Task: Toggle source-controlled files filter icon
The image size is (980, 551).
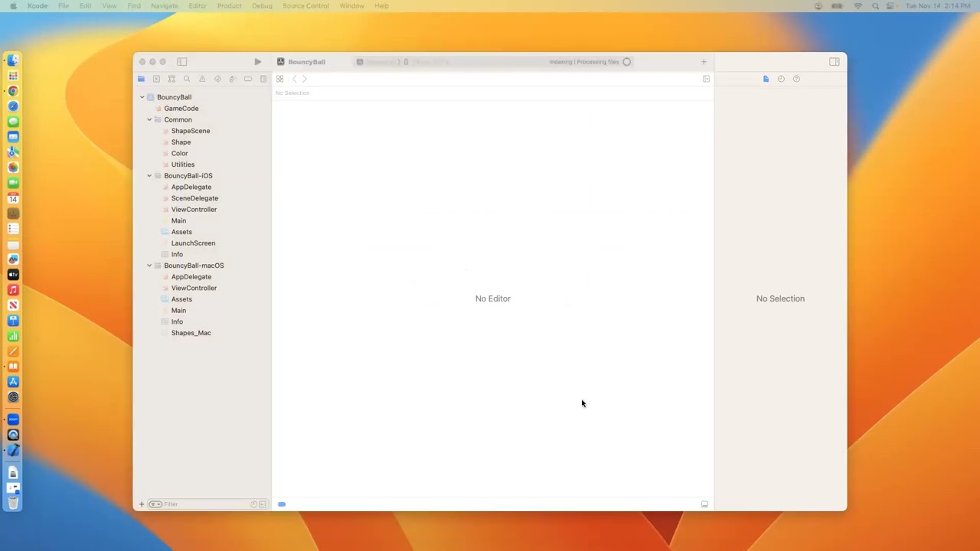Action: pyautogui.click(x=263, y=504)
